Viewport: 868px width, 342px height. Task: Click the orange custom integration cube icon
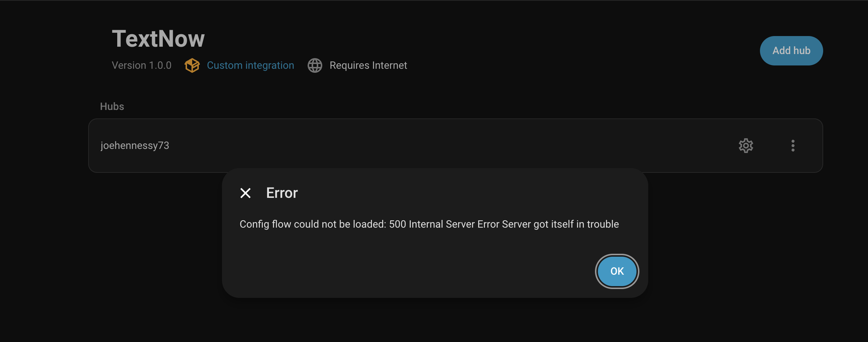point(192,65)
